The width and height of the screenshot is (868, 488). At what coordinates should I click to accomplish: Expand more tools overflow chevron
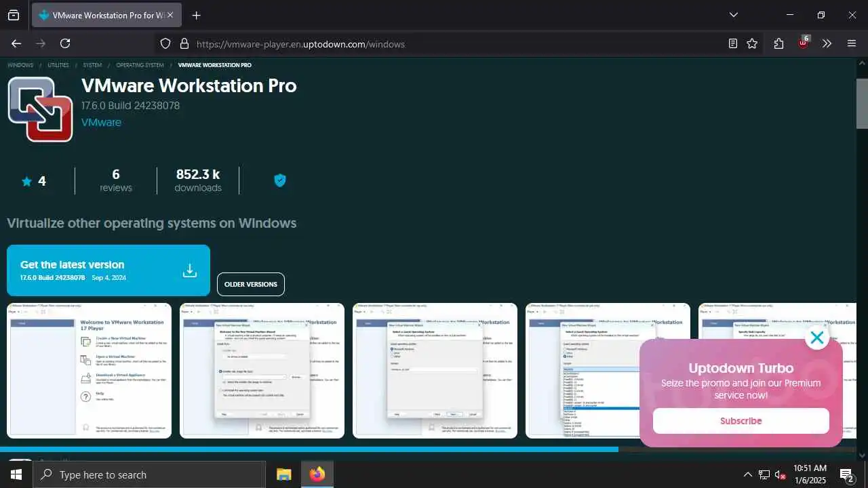(x=827, y=43)
